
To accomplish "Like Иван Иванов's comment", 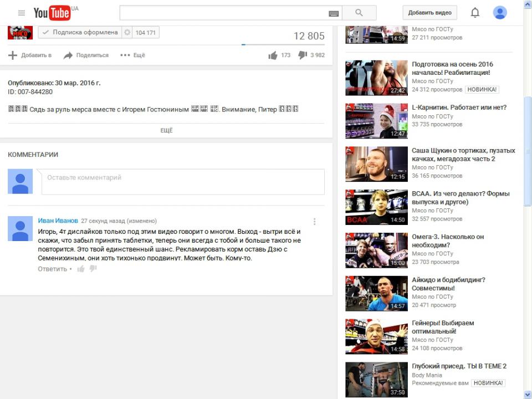I will pyautogui.click(x=81, y=269).
